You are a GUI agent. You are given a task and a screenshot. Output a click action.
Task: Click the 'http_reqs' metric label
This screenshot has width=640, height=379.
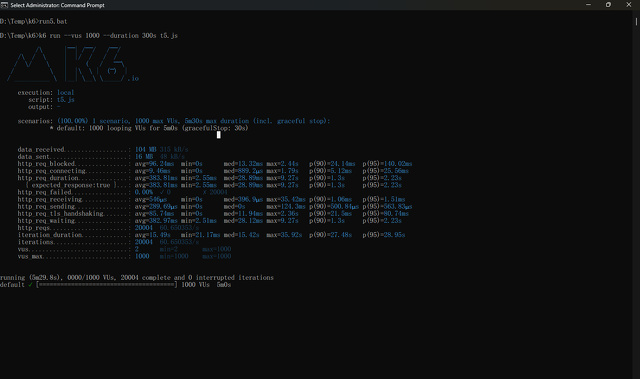[x=34, y=228]
